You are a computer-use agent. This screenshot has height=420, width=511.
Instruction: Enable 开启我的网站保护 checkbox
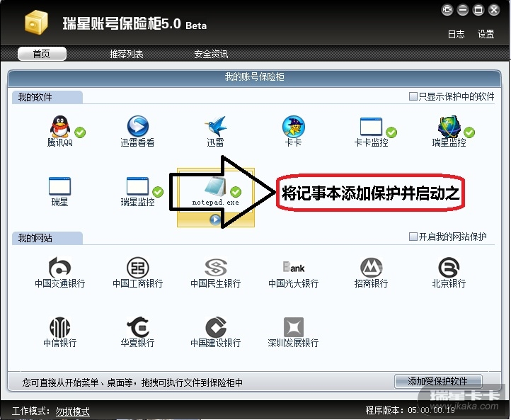tap(413, 237)
